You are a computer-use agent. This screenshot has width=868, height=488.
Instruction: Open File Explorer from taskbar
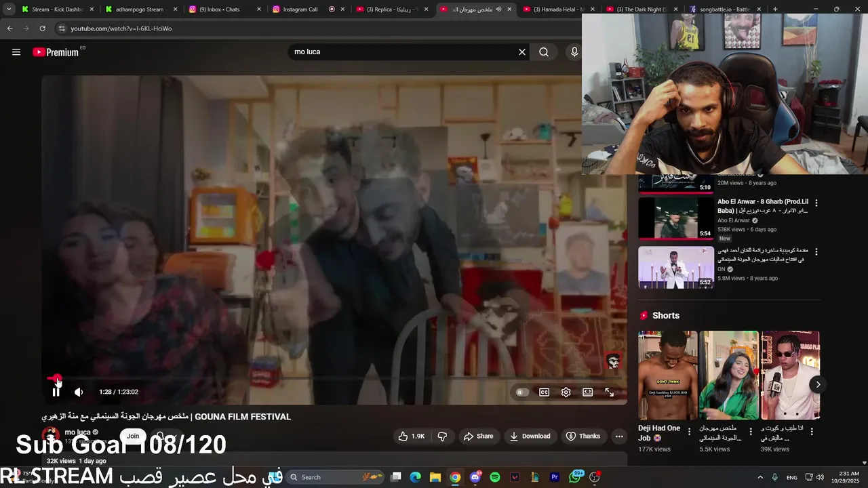435,477
